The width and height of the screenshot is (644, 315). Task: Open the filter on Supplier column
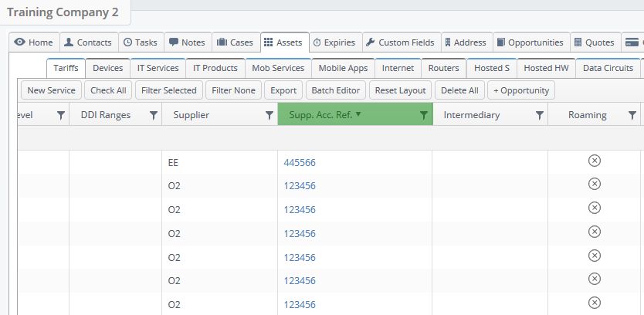[269, 115]
